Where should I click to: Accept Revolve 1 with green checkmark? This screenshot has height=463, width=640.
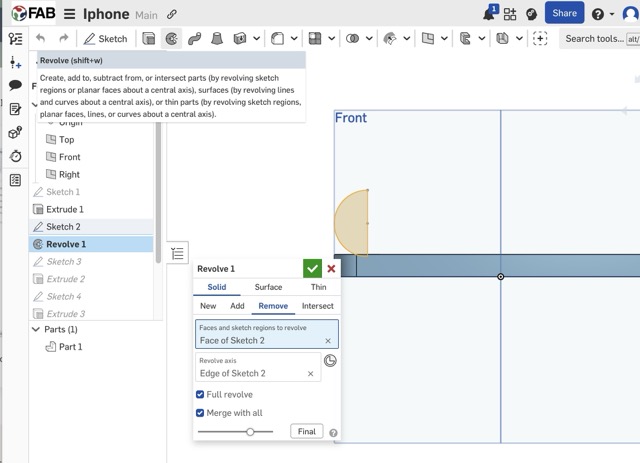(312, 269)
